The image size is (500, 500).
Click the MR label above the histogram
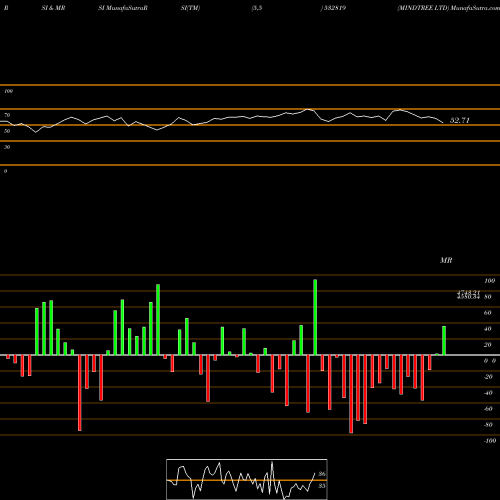click(x=446, y=260)
